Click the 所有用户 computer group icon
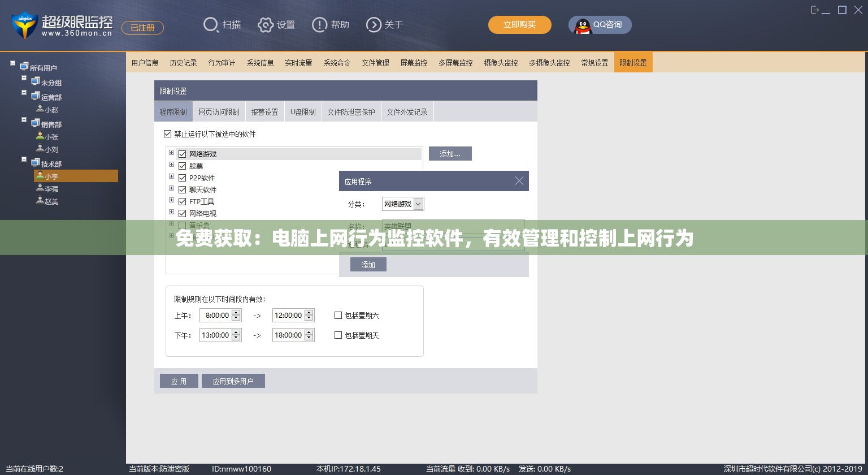This screenshot has width=868, height=475. tap(24, 67)
